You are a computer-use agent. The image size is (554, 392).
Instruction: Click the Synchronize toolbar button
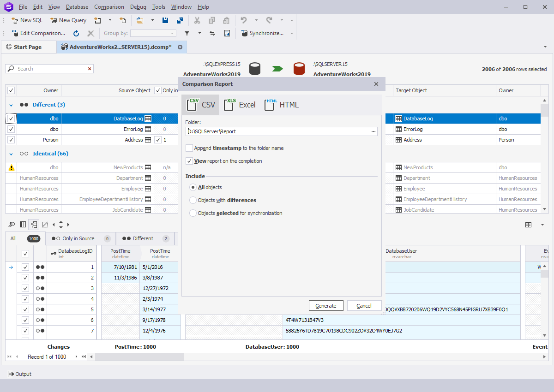point(262,33)
